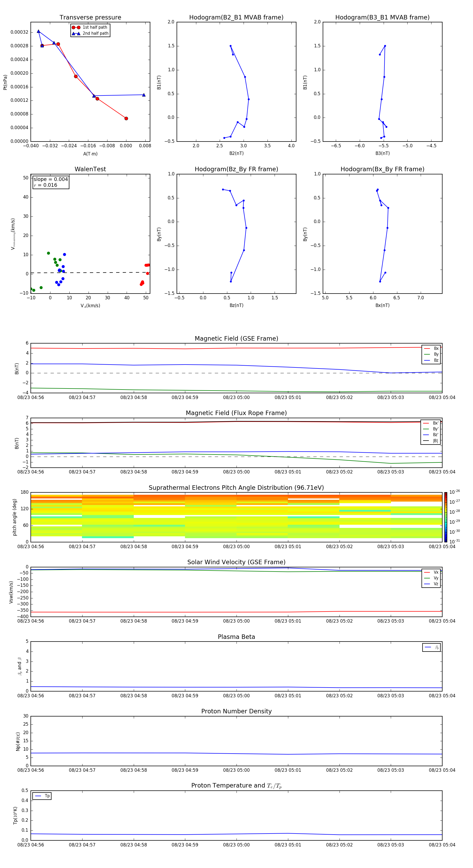Select the Bz' entry in Flux Rope legend
Viewport: 473px width, 868px height.
point(431,435)
